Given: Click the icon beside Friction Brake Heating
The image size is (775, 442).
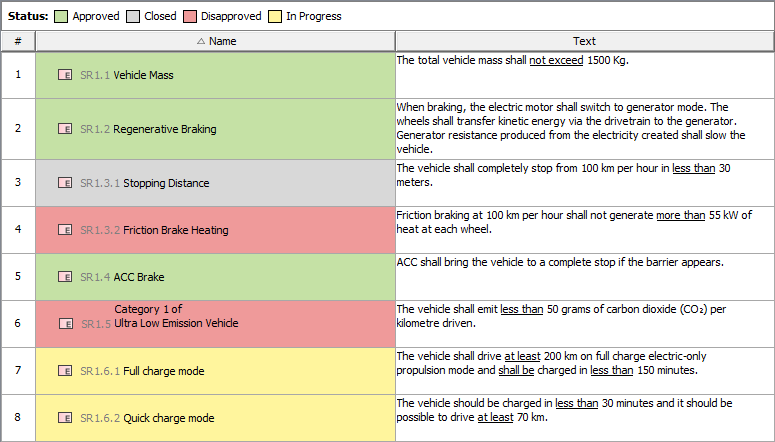Looking at the screenshot, I should (x=65, y=230).
